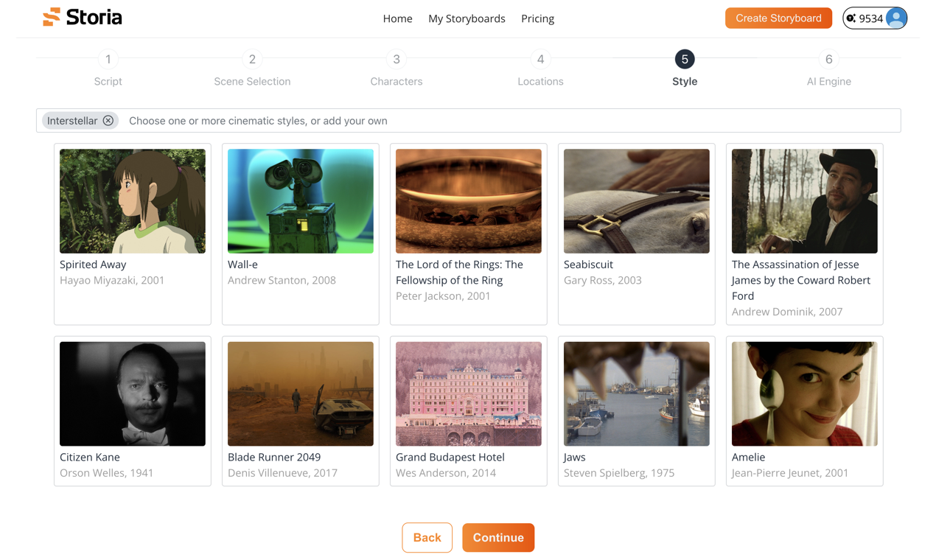Jump to step 4 Locations
The width and height of the screenshot is (936, 560).
[540, 69]
